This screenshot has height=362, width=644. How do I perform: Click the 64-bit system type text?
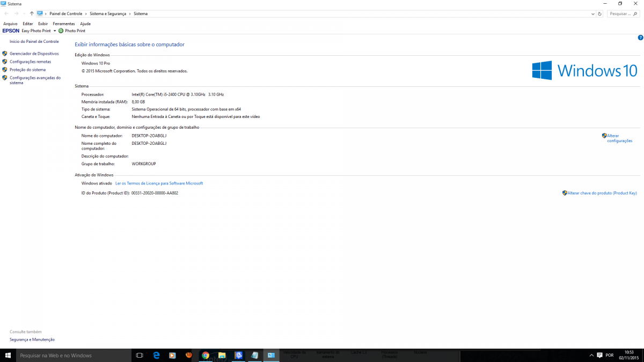pos(186,109)
